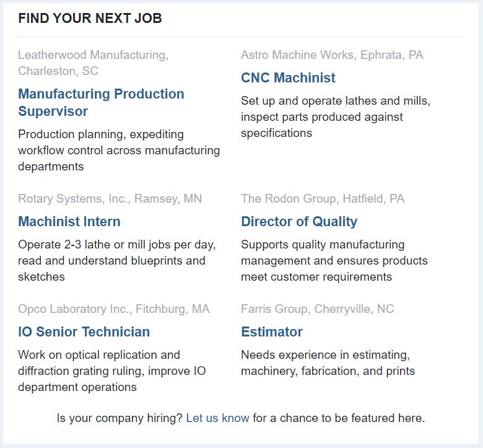Click the optical replication job description
Image resolution: width=483 pixels, height=448 pixels.
pos(111,371)
